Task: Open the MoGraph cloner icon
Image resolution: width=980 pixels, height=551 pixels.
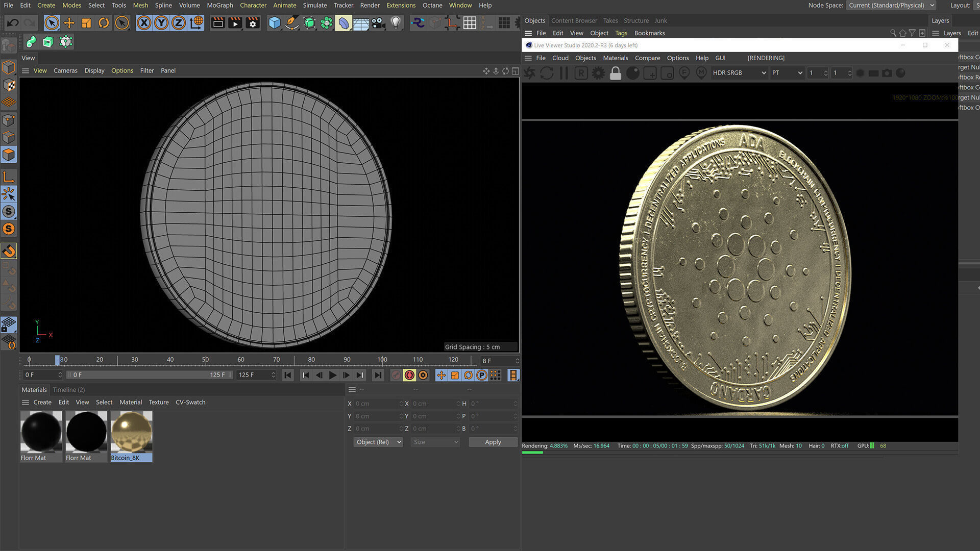Action: pyautogui.click(x=327, y=23)
